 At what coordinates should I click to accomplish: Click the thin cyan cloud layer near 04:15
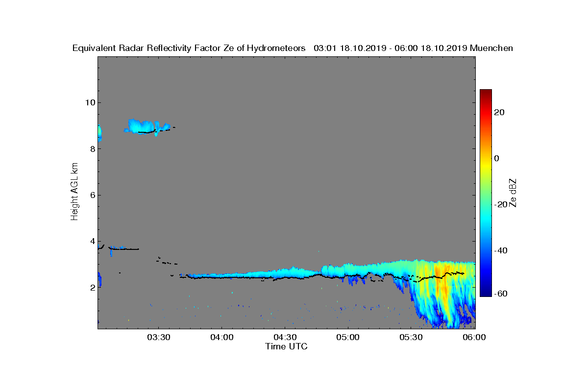tap(253, 274)
